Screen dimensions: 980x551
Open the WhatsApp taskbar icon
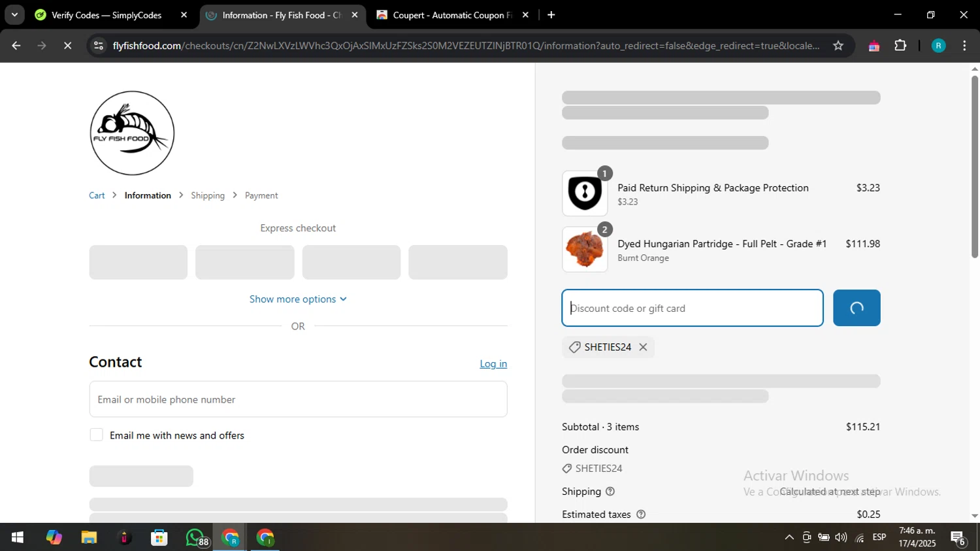[195, 537]
